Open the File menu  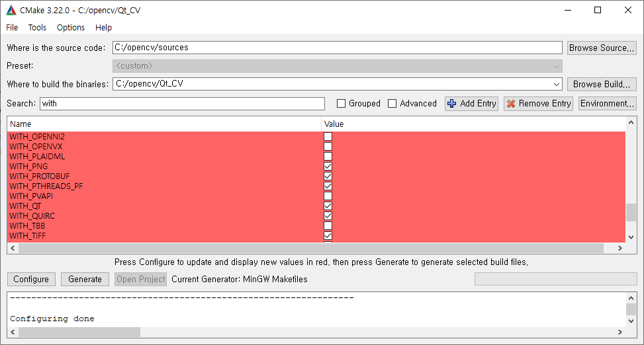point(12,28)
